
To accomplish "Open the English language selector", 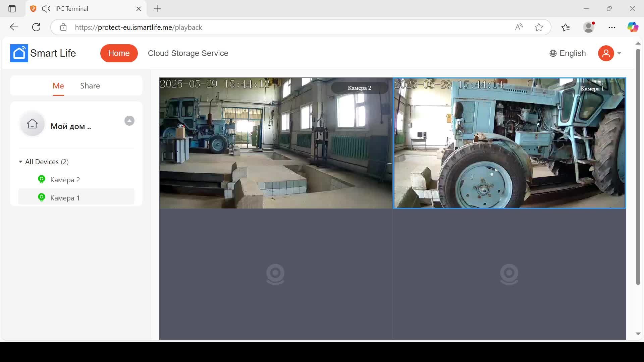I will point(568,53).
